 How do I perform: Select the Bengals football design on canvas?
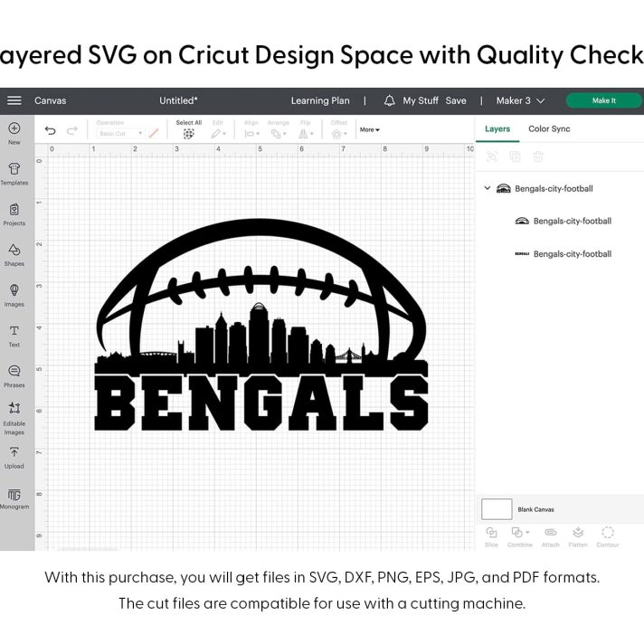point(261,325)
